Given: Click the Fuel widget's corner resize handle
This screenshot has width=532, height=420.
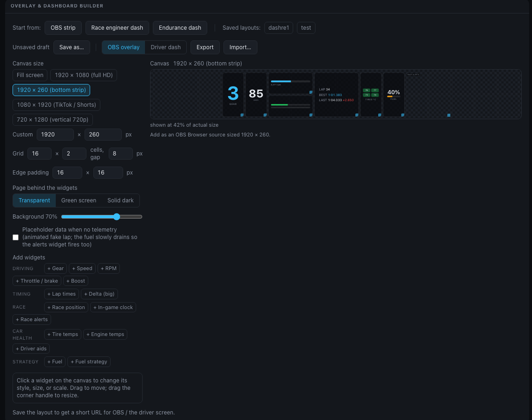Looking at the screenshot, I should (403, 115).
